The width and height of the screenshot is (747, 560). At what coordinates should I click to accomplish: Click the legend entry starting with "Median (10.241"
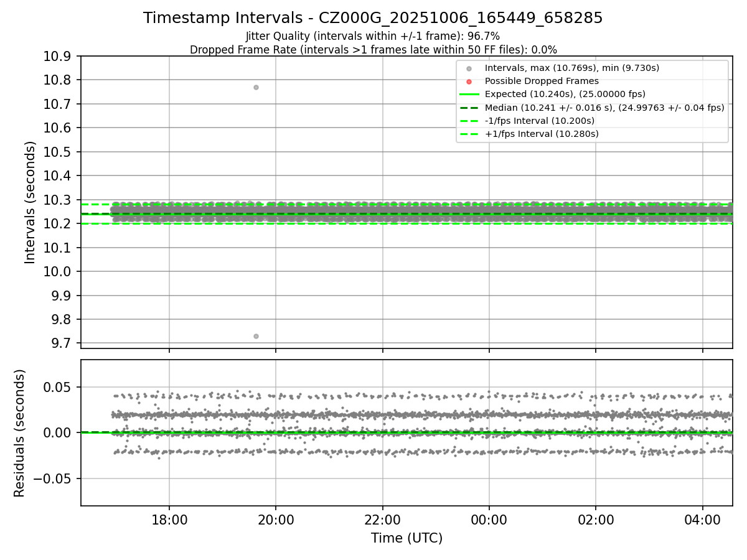[x=604, y=107]
